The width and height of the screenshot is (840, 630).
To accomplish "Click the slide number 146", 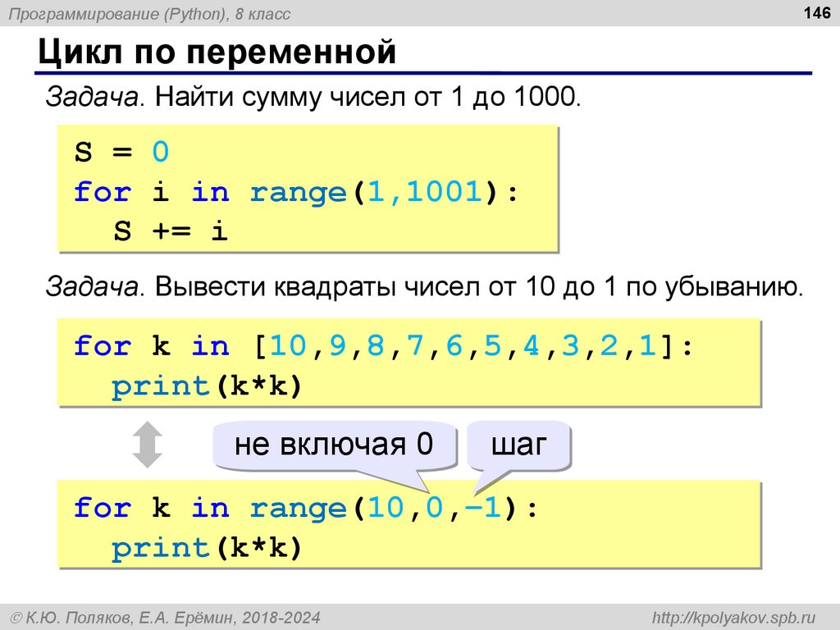I will tap(817, 12).
